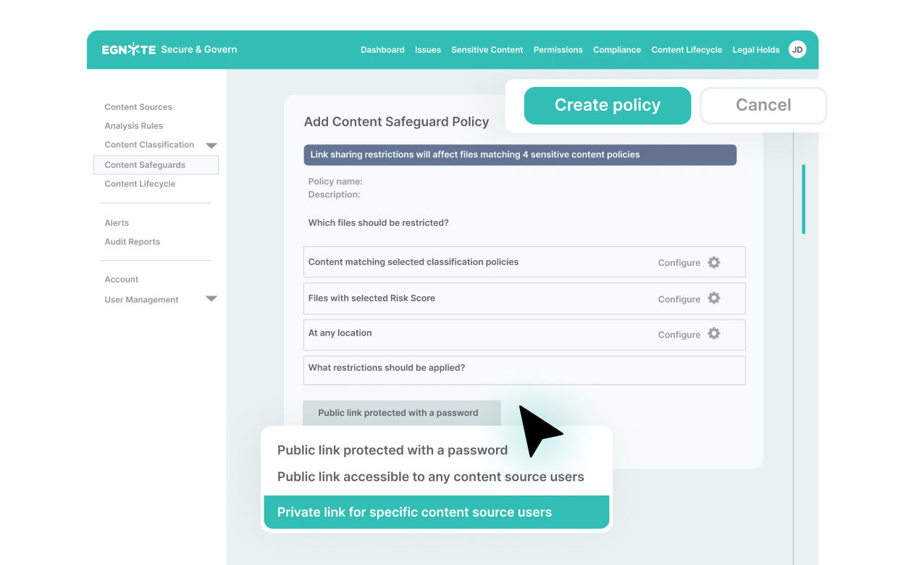Click the gear icon for location row

[x=714, y=333]
